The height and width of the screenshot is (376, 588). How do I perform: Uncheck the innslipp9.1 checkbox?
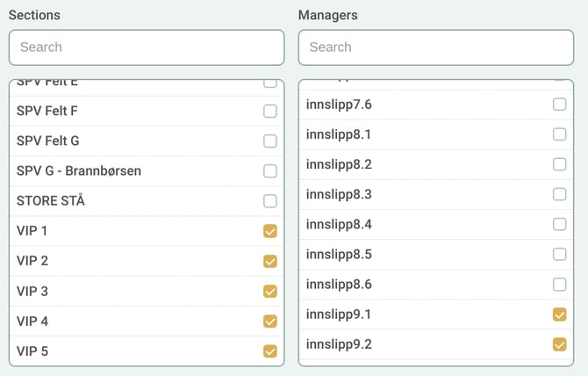pyautogui.click(x=559, y=314)
